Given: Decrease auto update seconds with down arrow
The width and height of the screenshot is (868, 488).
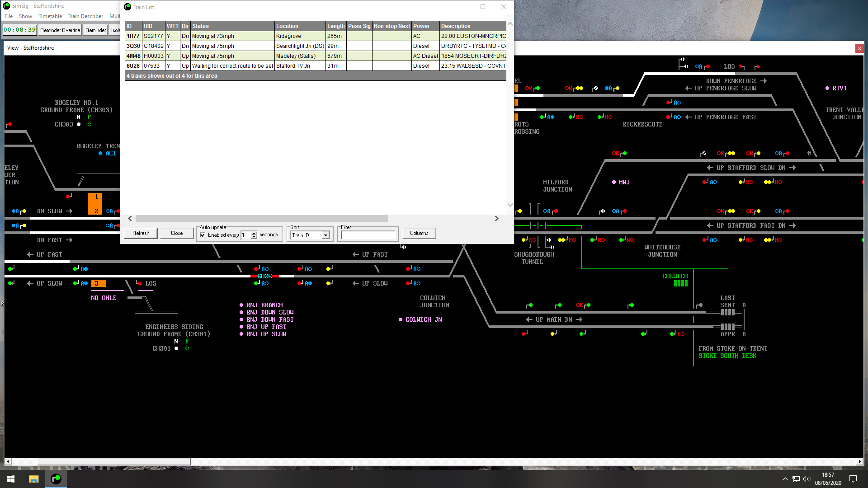Looking at the screenshot, I should tap(254, 237).
